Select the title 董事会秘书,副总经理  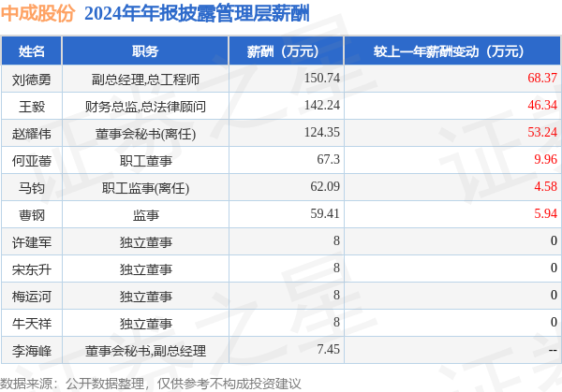(145, 352)
